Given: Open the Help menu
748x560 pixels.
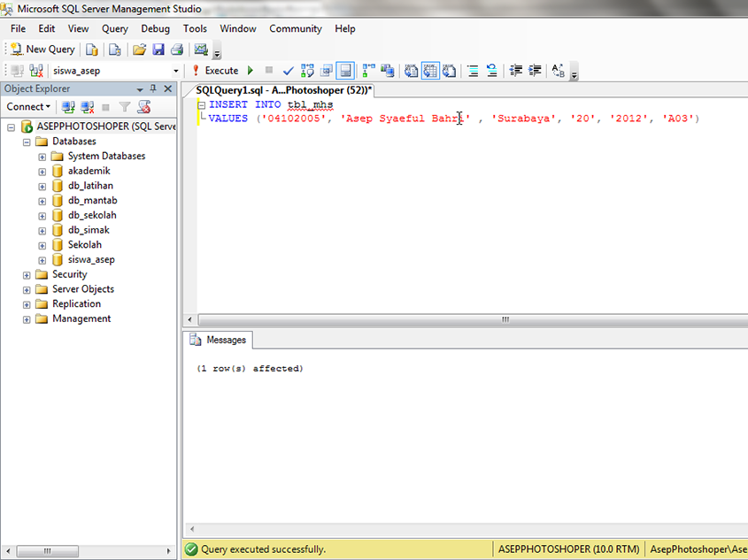Looking at the screenshot, I should [x=345, y=28].
